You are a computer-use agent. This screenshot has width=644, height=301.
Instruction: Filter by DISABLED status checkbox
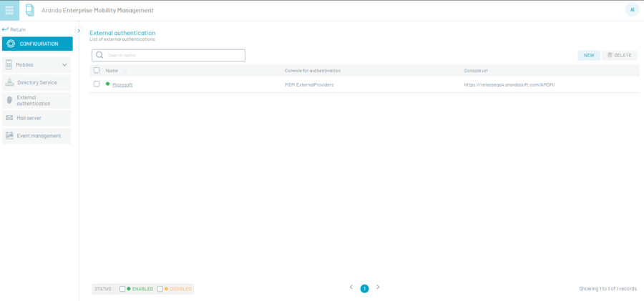[160, 289]
